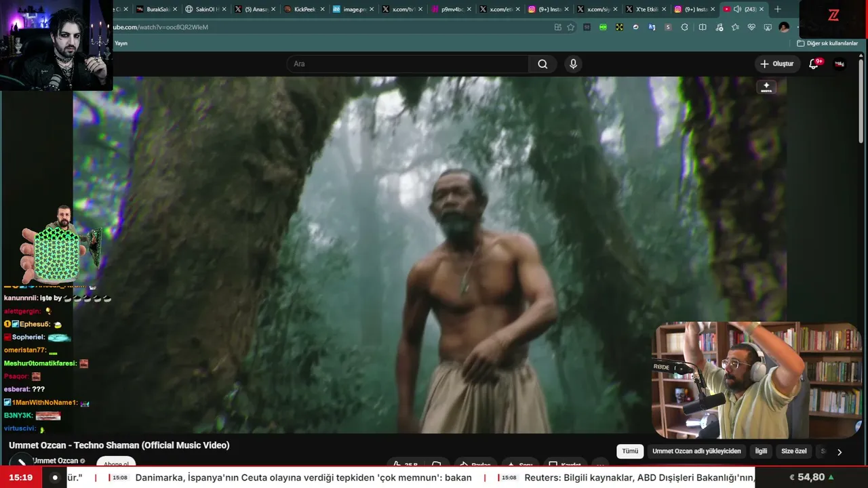The width and height of the screenshot is (868, 488).
Task: Focus the YouTube 'Ara' search field
Action: pos(408,64)
